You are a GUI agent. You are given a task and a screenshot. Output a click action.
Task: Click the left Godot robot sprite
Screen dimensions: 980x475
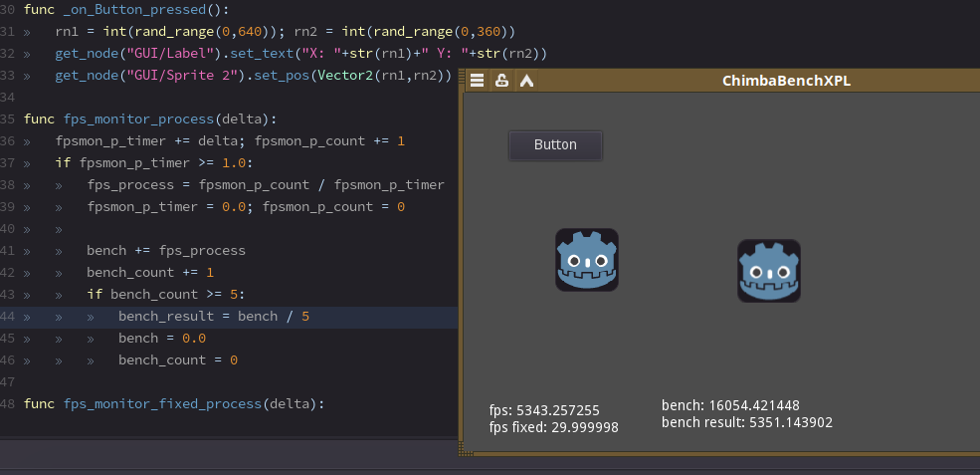point(587,260)
